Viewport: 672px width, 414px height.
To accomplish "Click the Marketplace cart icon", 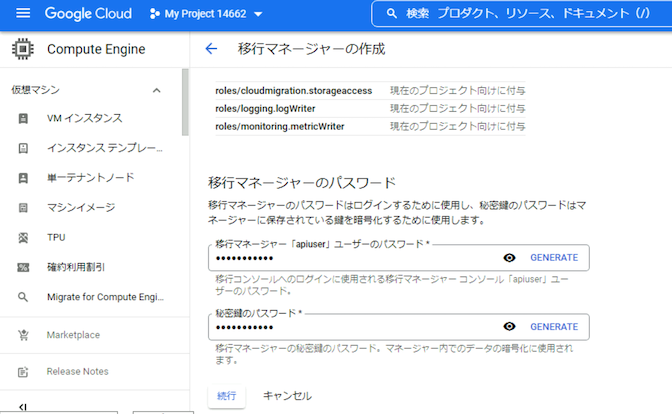I will coord(23,334).
